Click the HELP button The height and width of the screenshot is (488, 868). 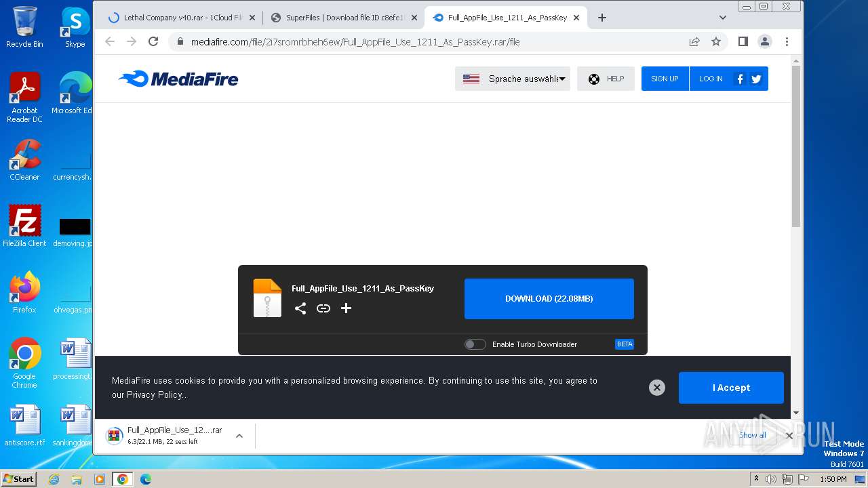(x=606, y=79)
